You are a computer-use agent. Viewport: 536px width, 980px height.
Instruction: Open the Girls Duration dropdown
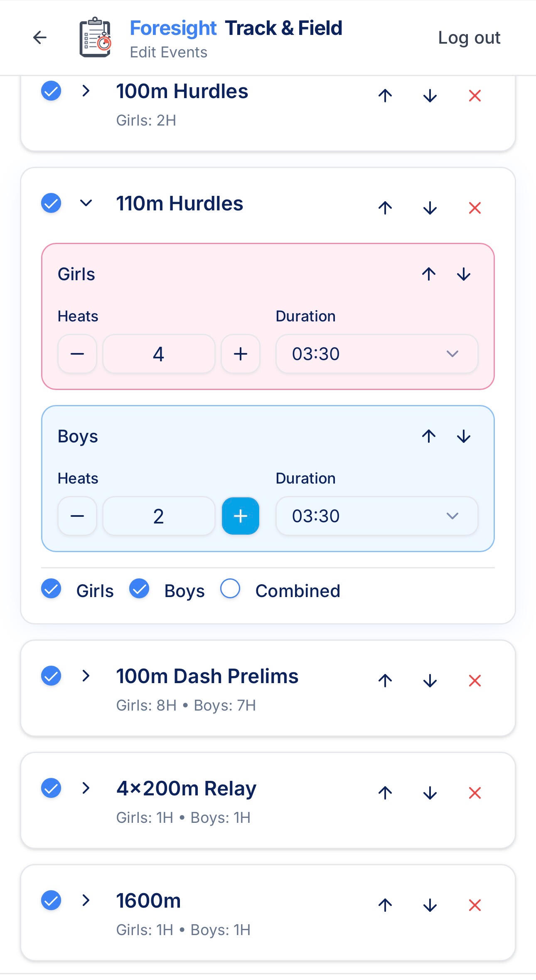pos(376,354)
